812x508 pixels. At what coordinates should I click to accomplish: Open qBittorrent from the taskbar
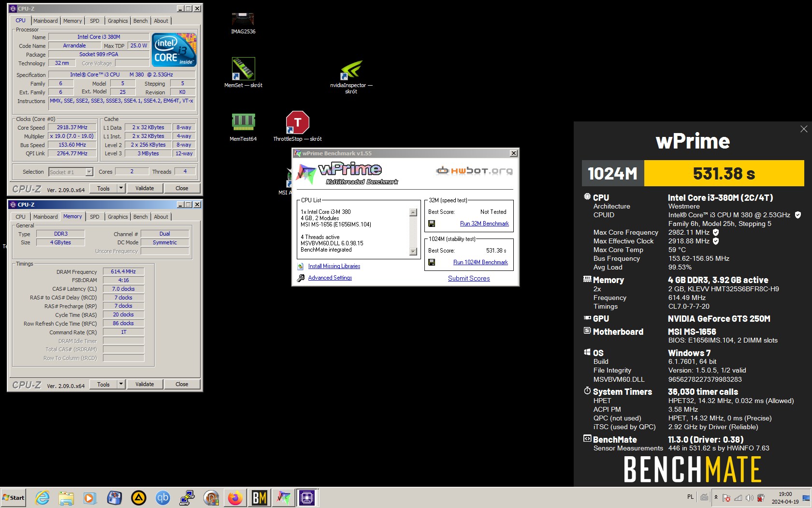point(163,497)
